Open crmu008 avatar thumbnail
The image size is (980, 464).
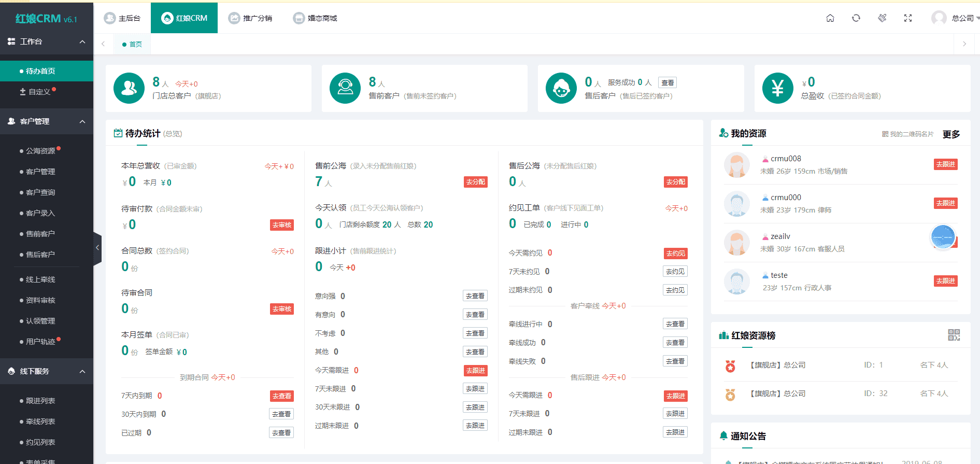[736, 165]
